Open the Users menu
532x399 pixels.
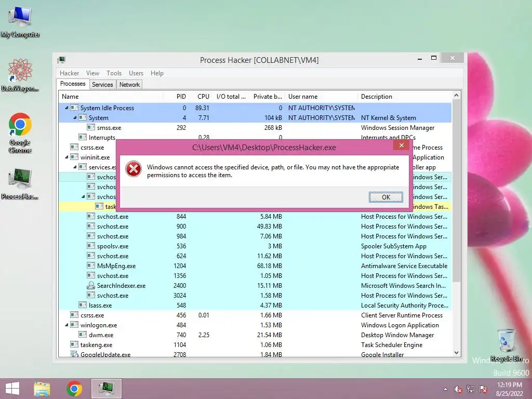click(136, 73)
